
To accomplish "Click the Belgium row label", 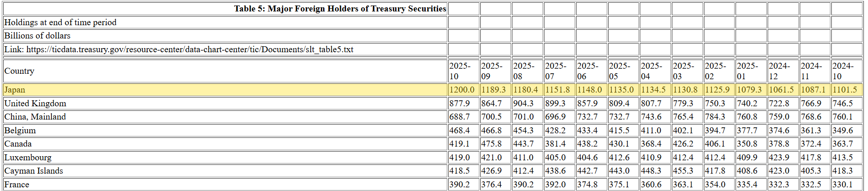I will [x=20, y=131].
